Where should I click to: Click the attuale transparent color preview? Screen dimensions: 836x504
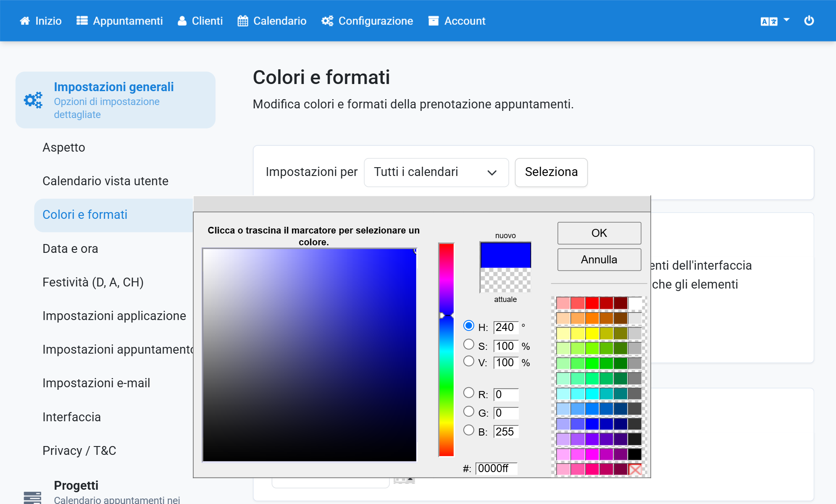[505, 280]
